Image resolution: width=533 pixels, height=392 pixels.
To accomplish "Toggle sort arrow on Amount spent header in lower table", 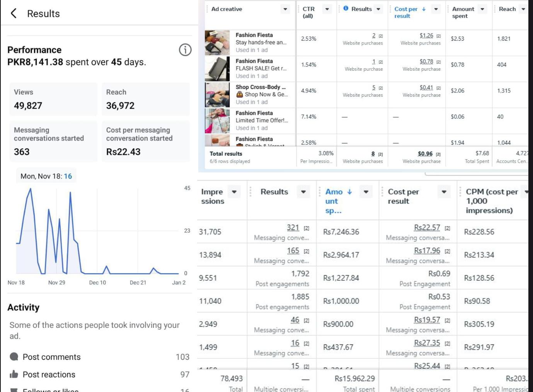I will (x=350, y=192).
